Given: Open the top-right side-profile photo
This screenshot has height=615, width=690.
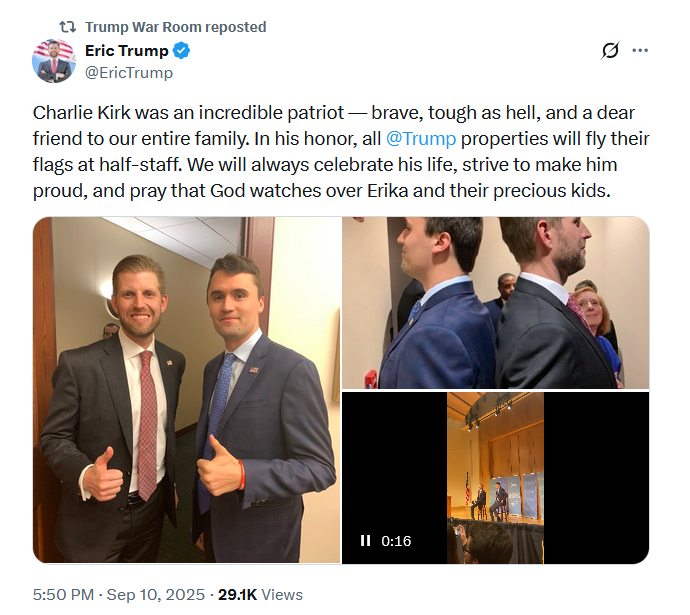Looking at the screenshot, I should pos(495,303).
